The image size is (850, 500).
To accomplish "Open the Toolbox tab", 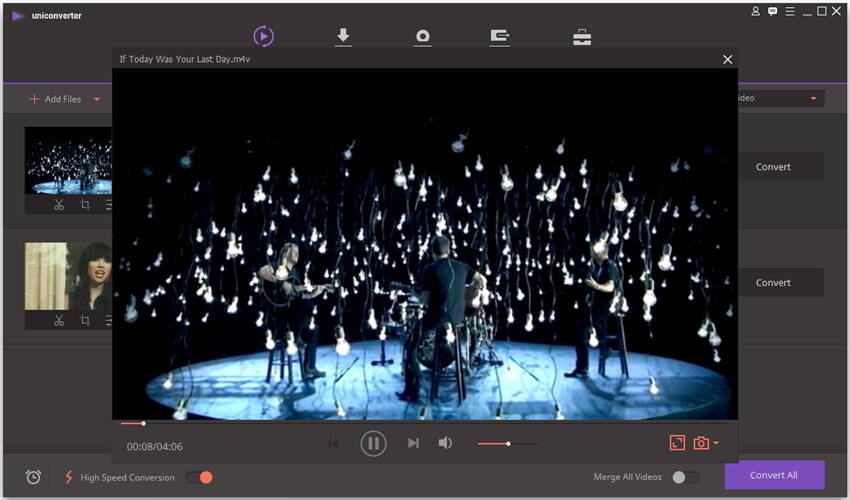I will [582, 37].
